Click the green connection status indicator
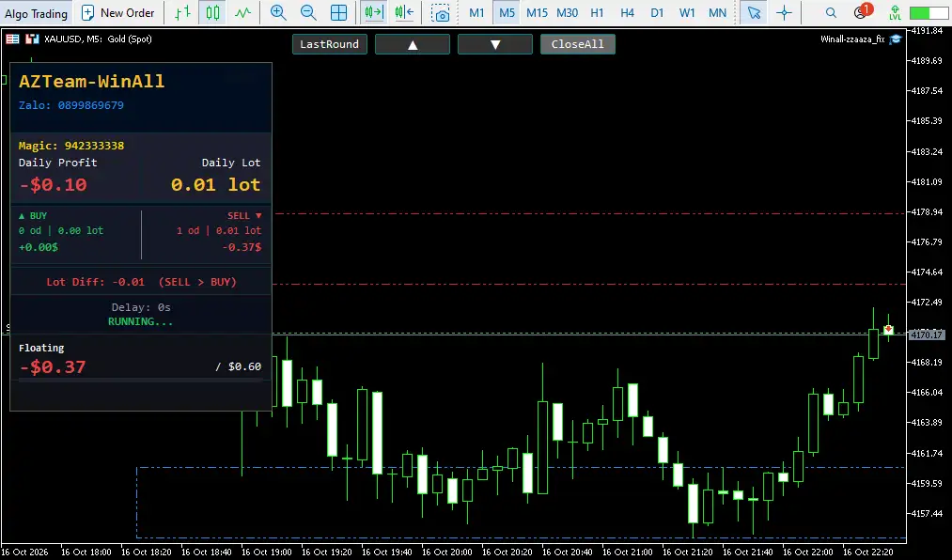 (929, 13)
